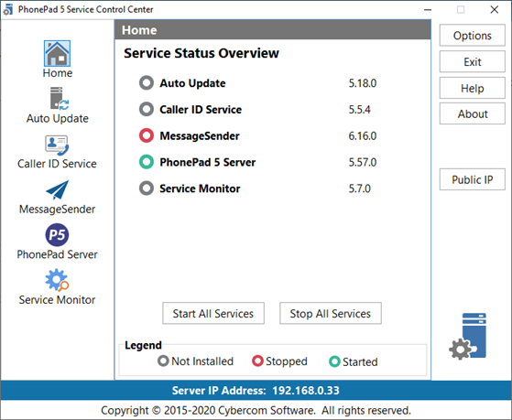The width and height of the screenshot is (512, 420).
Task: Click version number 5.57.0
Action: pyautogui.click(x=363, y=162)
